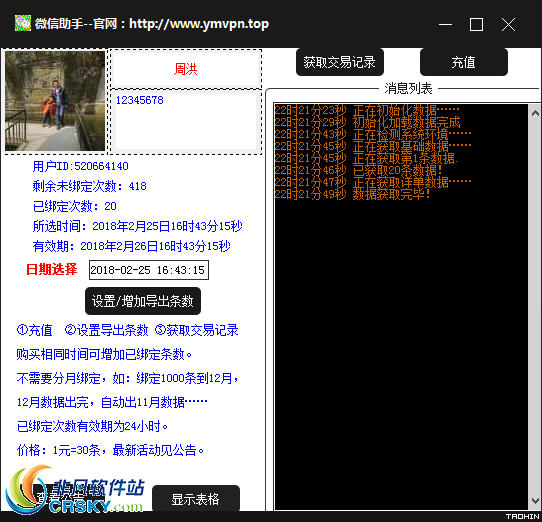Click the 12345678 text box
The image size is (542, 522).
pos(186,122)
